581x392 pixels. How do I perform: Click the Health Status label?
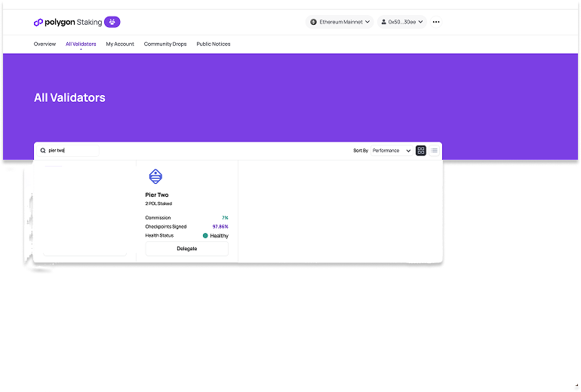coord(159,235)
